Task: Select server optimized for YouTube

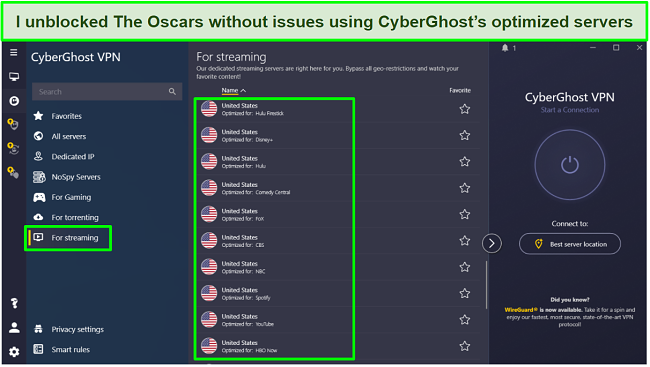Action: point(338,320)
